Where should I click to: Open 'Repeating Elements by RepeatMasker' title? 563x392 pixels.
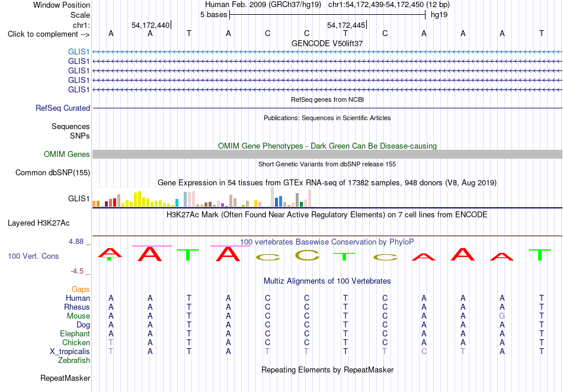[x=327, y=370]
